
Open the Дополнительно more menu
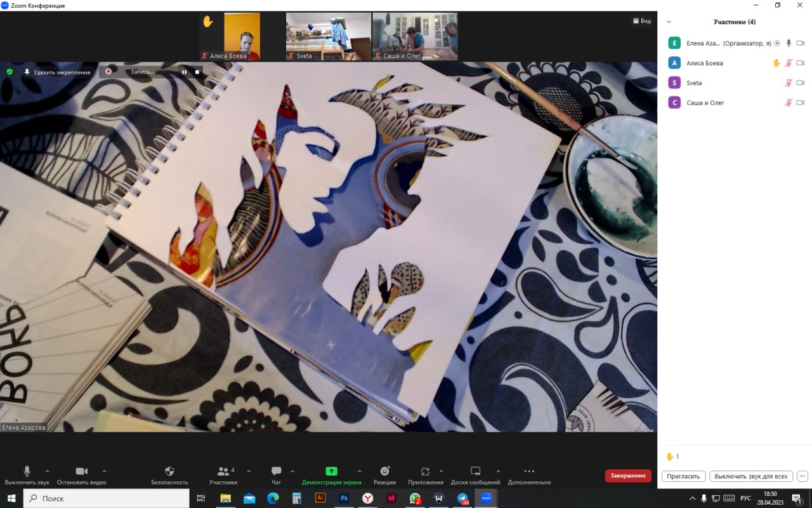(529, 475)
